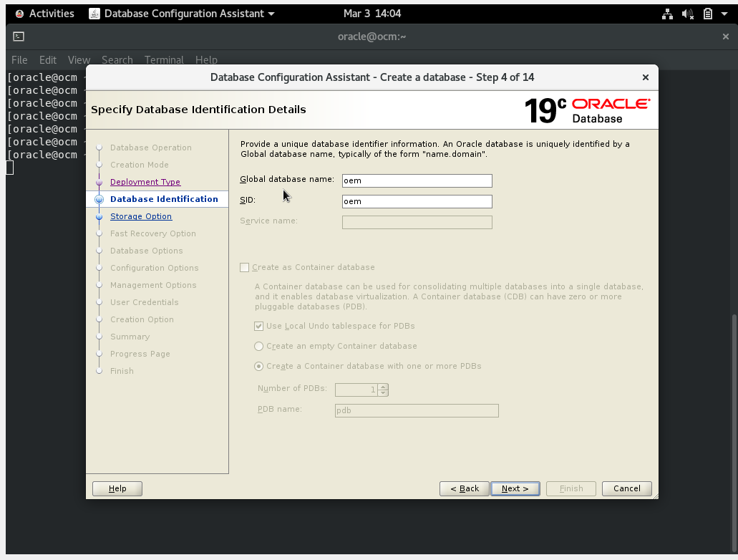Click the Management Options step label

pyautogui.click(x=153, y=285)
